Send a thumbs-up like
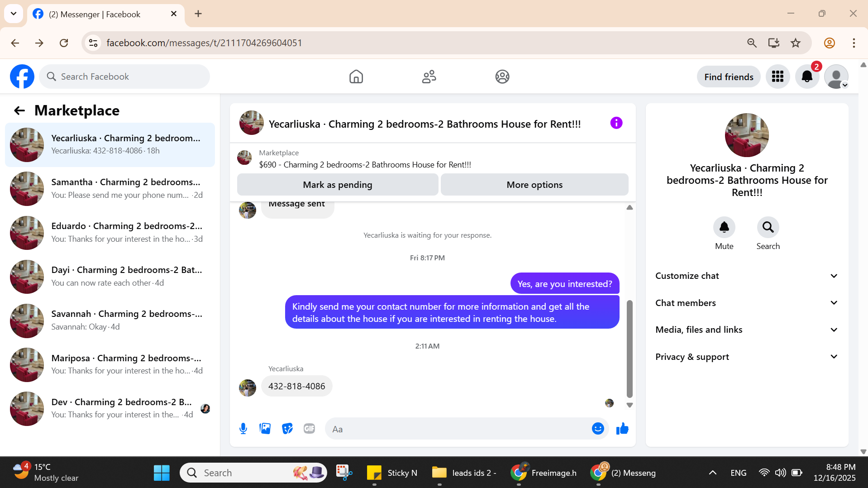The image size is (868, 488). point(622,429)
